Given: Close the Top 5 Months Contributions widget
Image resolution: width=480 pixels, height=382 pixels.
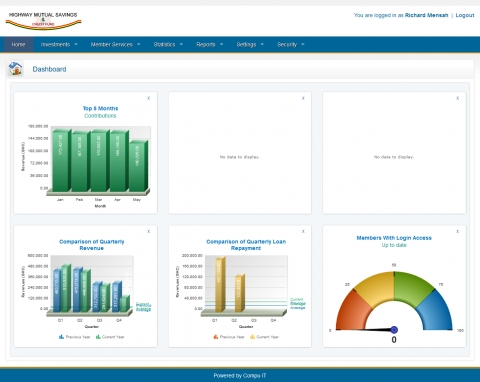Looking at the screenshot, I should 149,98.
